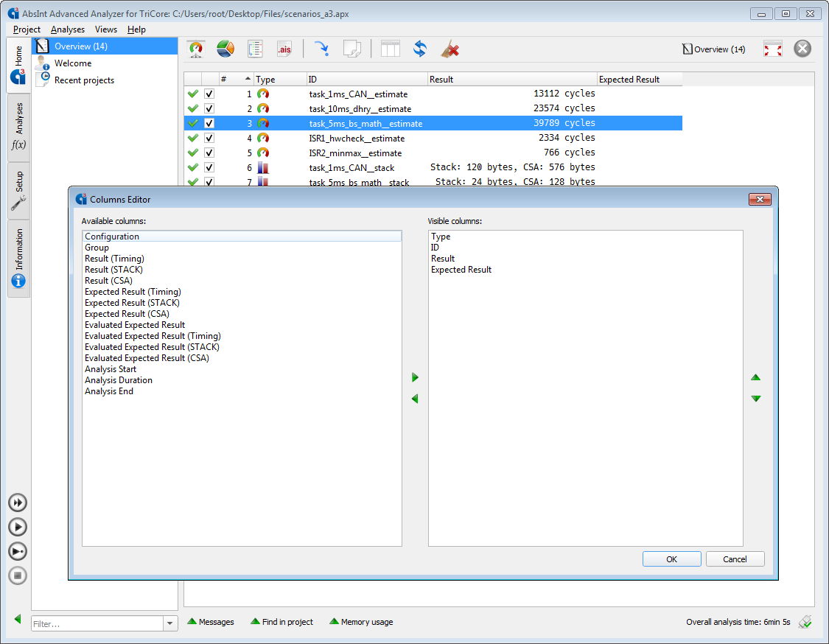The width and height of the screenshot is (829, 644).
Task: Select Analysis Duration in available columns
Action: (x=242, y=380)
